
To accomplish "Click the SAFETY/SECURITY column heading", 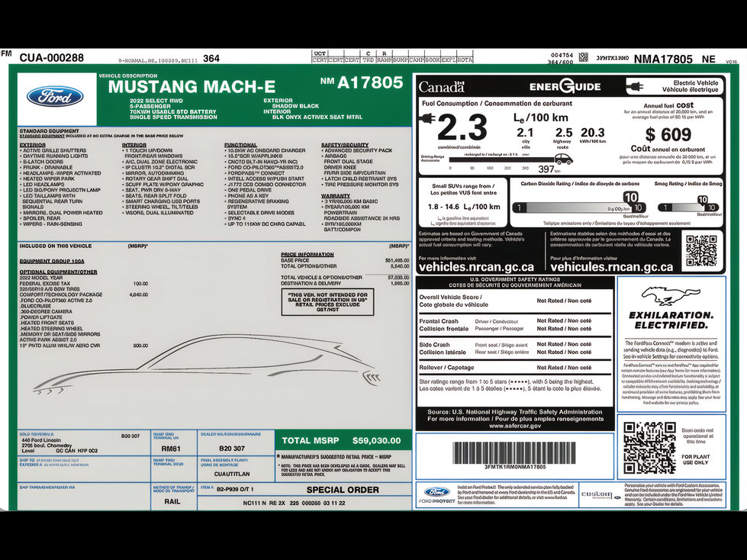I will click(x=345, y=145).
